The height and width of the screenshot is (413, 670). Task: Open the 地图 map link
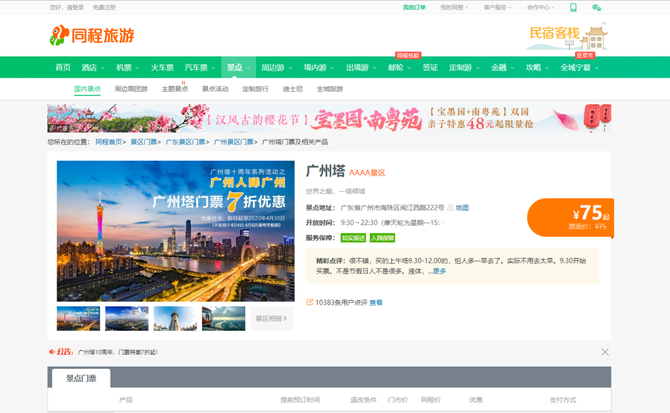[462, 208]
